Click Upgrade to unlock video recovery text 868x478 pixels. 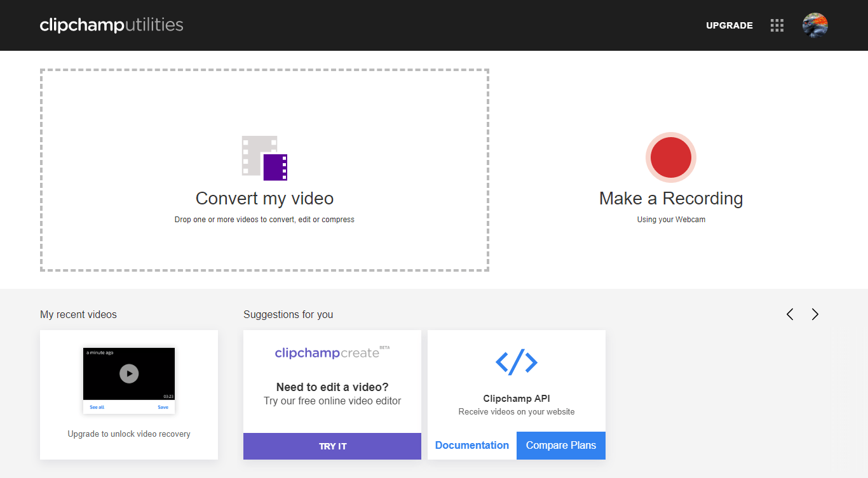[129, 434]
